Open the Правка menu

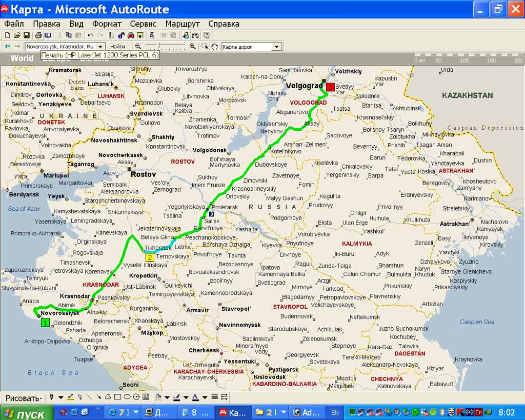point(47,24)
